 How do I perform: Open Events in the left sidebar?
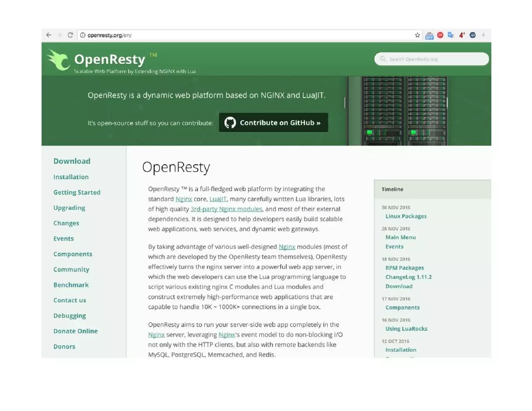pyautogui.click(x=64, y=239)
